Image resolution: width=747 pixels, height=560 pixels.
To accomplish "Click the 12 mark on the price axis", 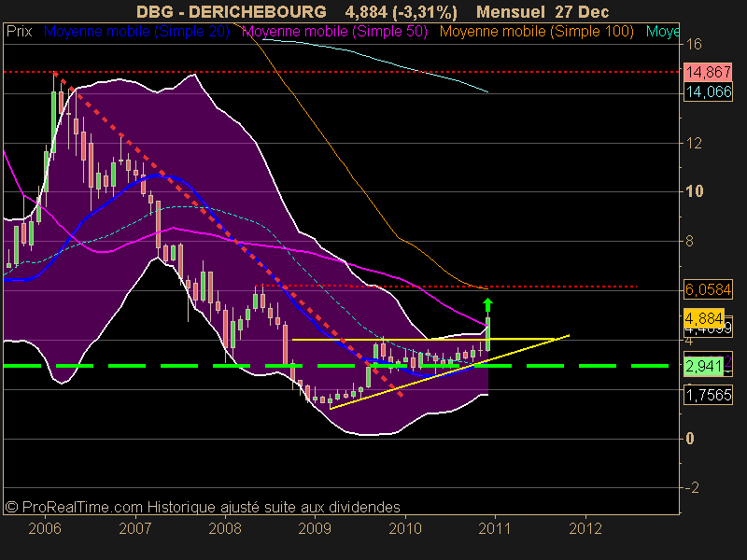I will (x=694, y=143).
